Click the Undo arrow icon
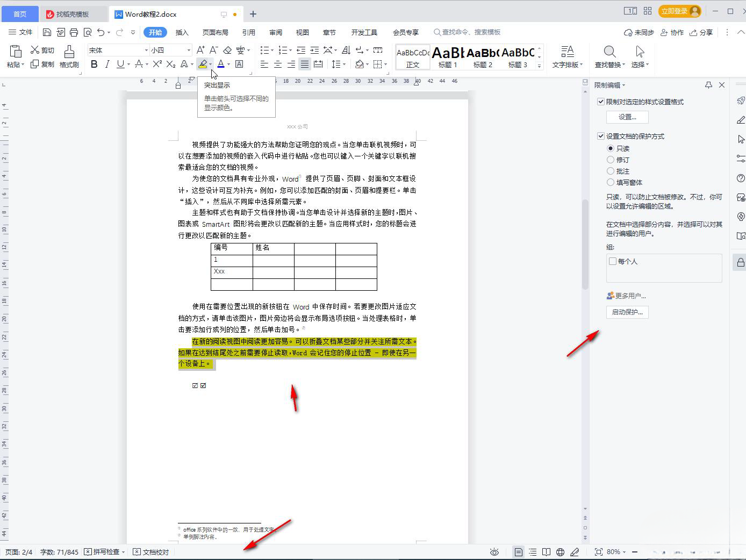The height and width of the screenshot is (560, 746). [x=101, y=32]
